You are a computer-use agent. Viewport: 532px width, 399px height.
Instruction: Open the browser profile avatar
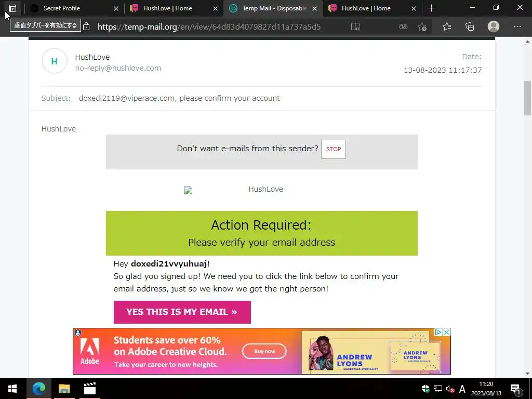[x=494, y=26]
